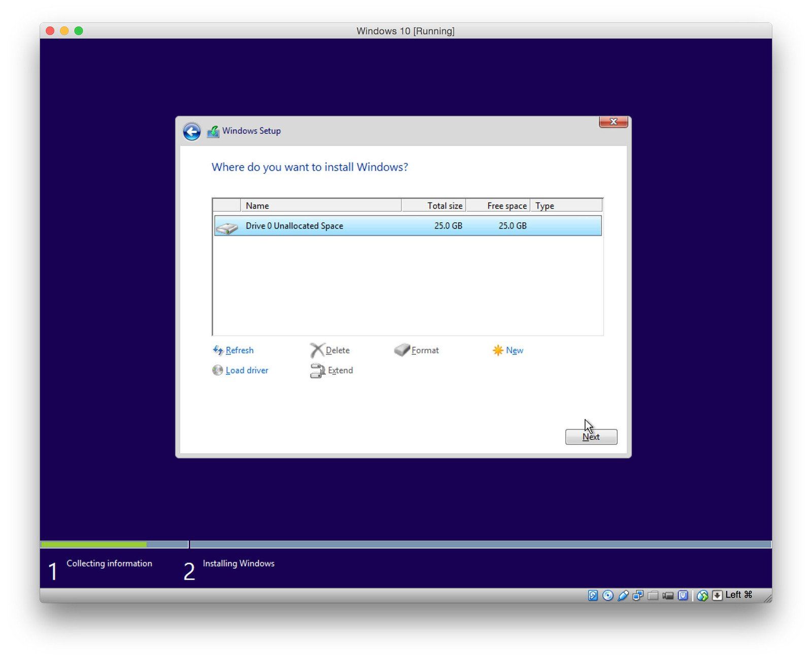The width and height of the screenshot is (812, 660).
Task: Click the video capture camera icon
Action: tap(668, 596)
